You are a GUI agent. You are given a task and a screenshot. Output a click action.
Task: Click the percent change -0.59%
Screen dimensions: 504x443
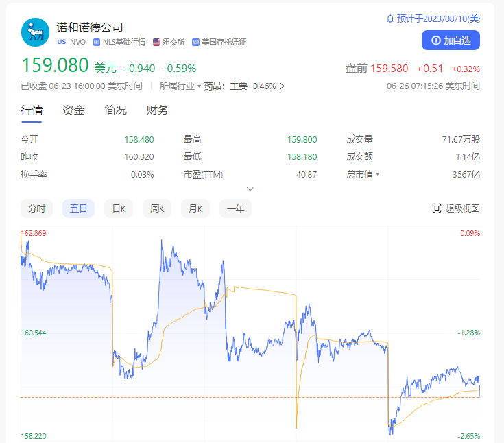(180, 69)
